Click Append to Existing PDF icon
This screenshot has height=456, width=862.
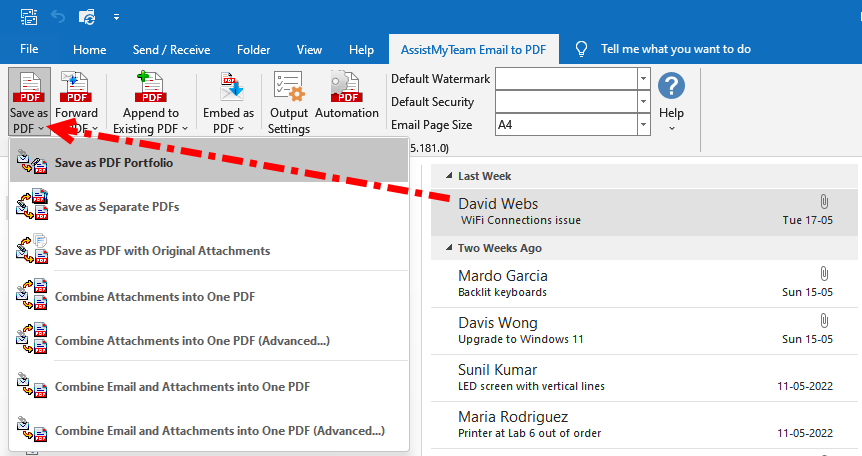151,87
